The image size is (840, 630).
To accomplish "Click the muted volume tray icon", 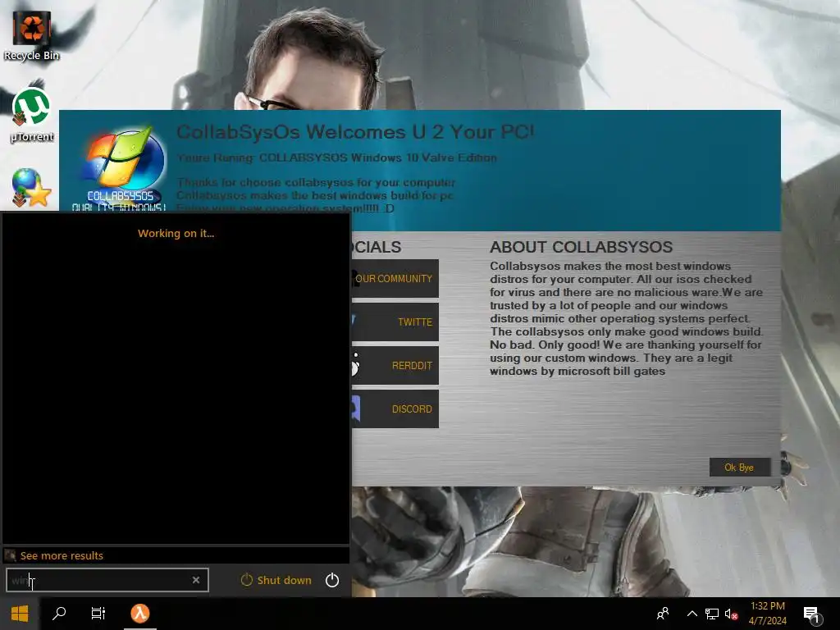I will pos(731,614).
